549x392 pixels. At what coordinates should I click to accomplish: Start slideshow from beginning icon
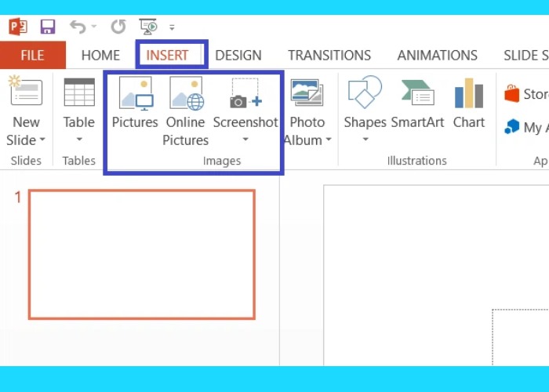pos(147,27)
